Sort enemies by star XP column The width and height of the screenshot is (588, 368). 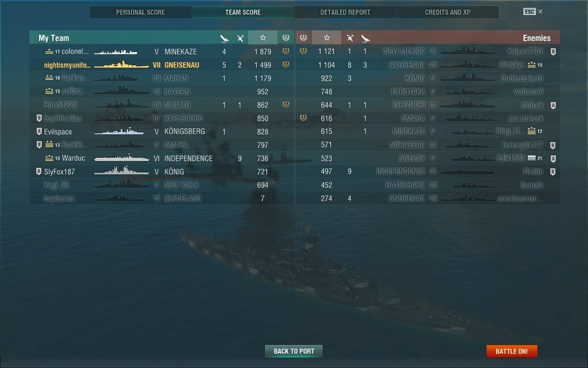(327, 38)
